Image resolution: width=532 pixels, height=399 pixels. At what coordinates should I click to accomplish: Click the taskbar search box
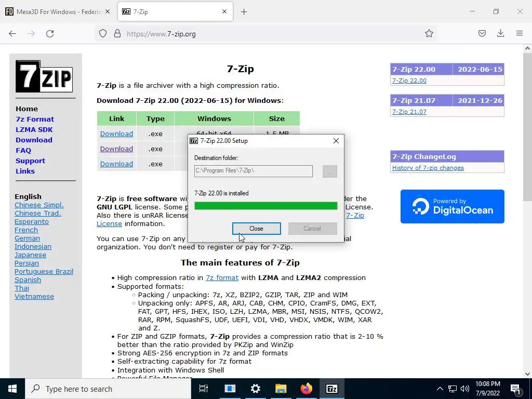click(x=108, y=389)
